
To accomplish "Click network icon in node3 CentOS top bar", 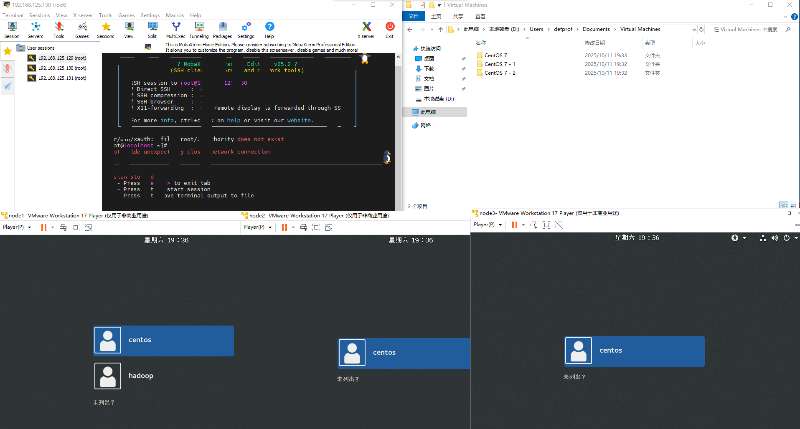I will pos(763,238).
